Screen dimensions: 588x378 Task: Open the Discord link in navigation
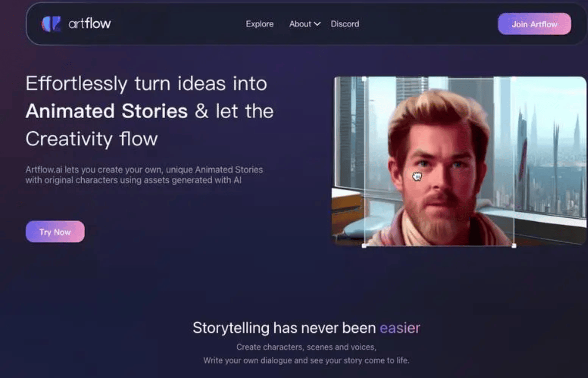pyautogui.click(x=345, y=24)
